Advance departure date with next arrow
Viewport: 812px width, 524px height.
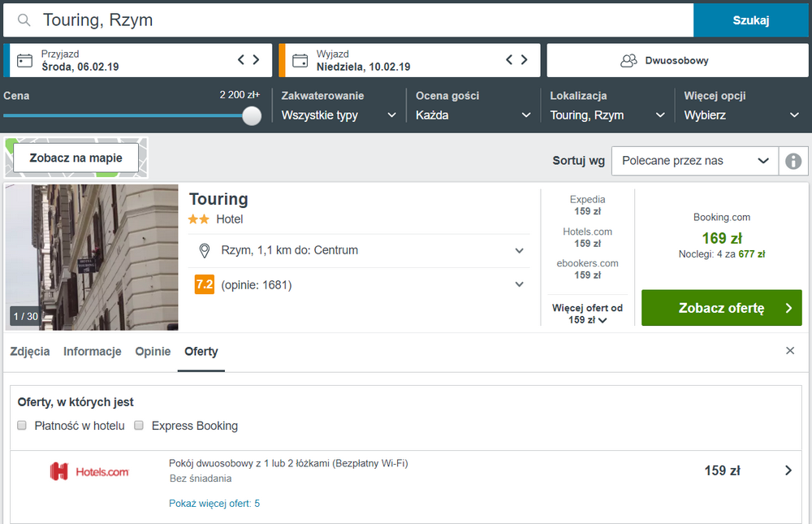(524, 59)
